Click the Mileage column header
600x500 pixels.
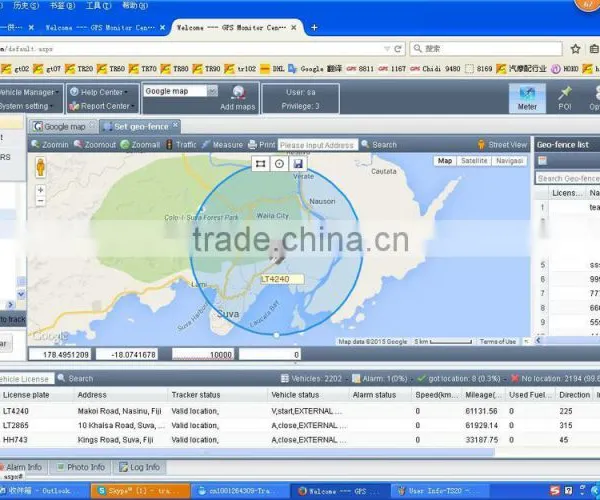coord(483,395)
